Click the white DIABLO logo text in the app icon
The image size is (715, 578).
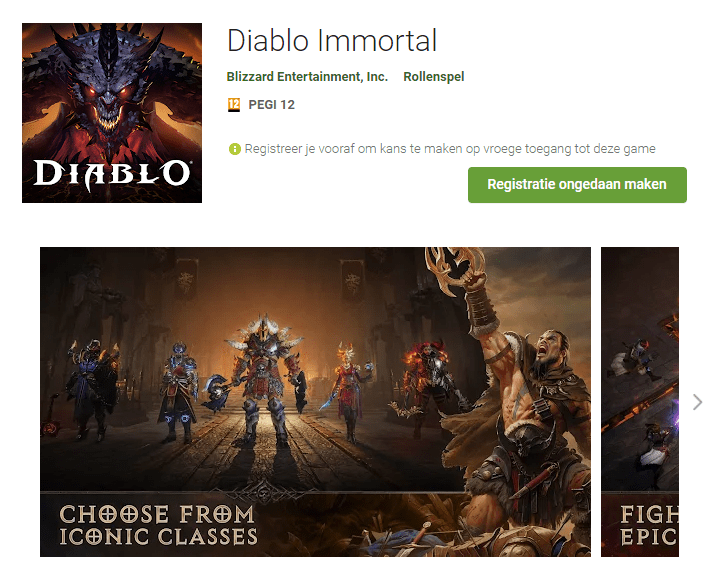pyautogui.click(x=112, y=172)
